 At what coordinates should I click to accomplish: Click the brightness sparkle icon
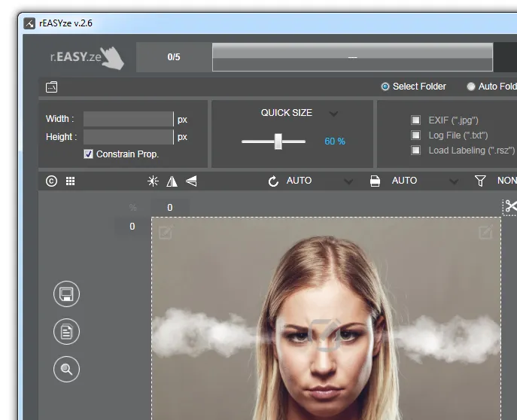click(153, 181)
